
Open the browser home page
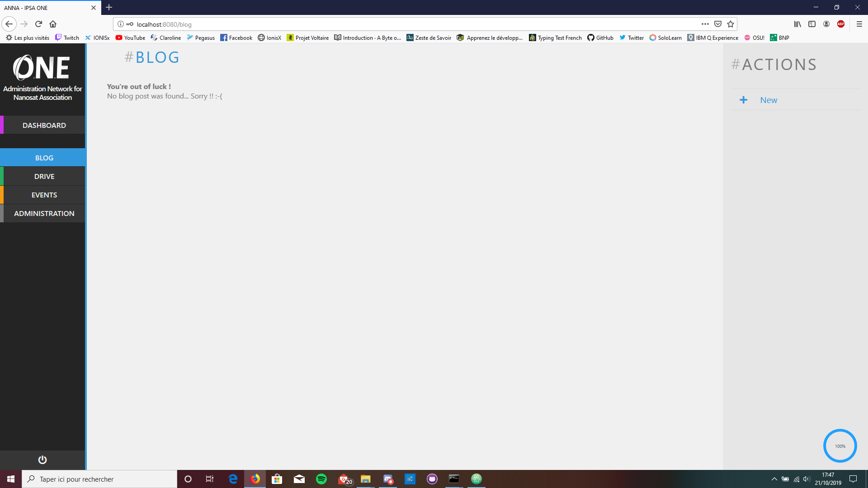(x=53, y=24)
